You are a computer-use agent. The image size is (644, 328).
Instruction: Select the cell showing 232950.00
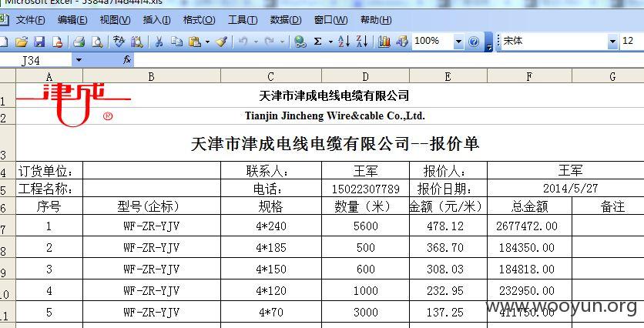529,290
